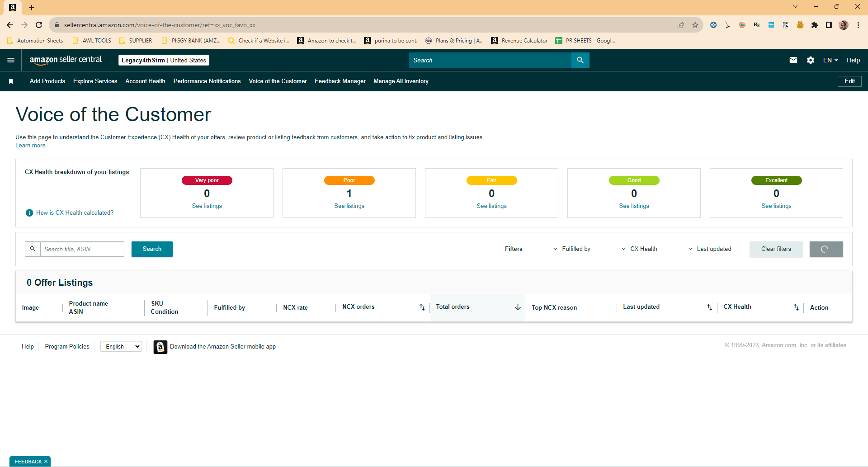Viewport: 868px width, 467px height.
Task: Click the Help link in the top header
Action: (x=853, y=60)
